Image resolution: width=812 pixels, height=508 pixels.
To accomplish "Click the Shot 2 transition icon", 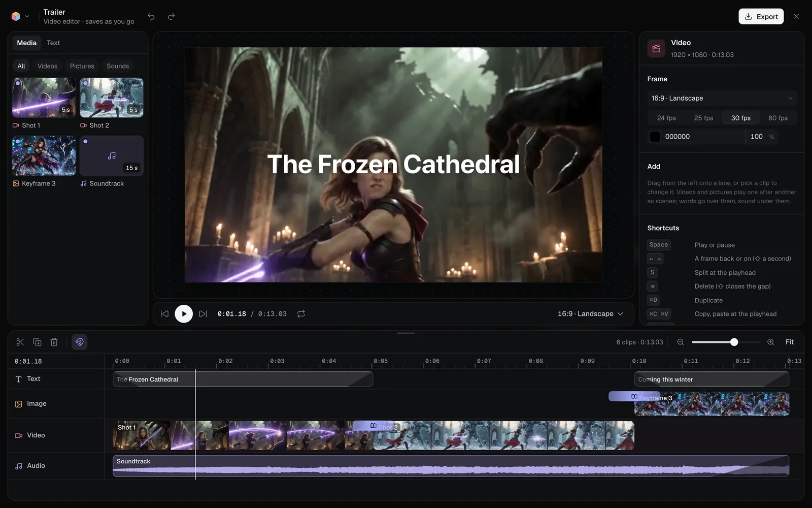I will coord(373,426).
